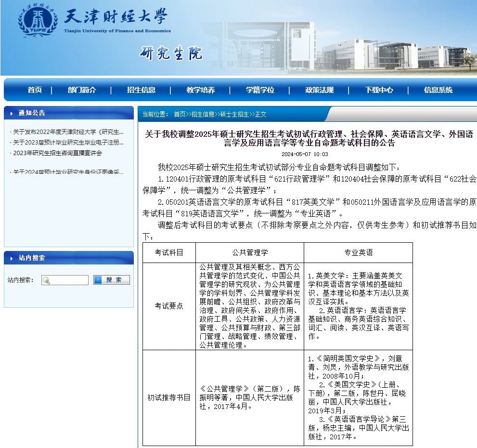Focus the 站内搜索 text input field
Viewport: 477px width, 448px height.
tap(65, 280)
